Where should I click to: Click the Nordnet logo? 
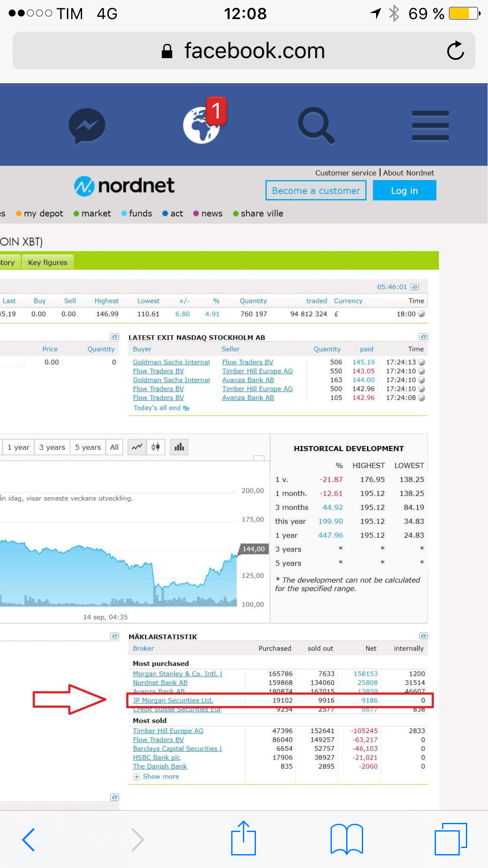tap(124, 186)
